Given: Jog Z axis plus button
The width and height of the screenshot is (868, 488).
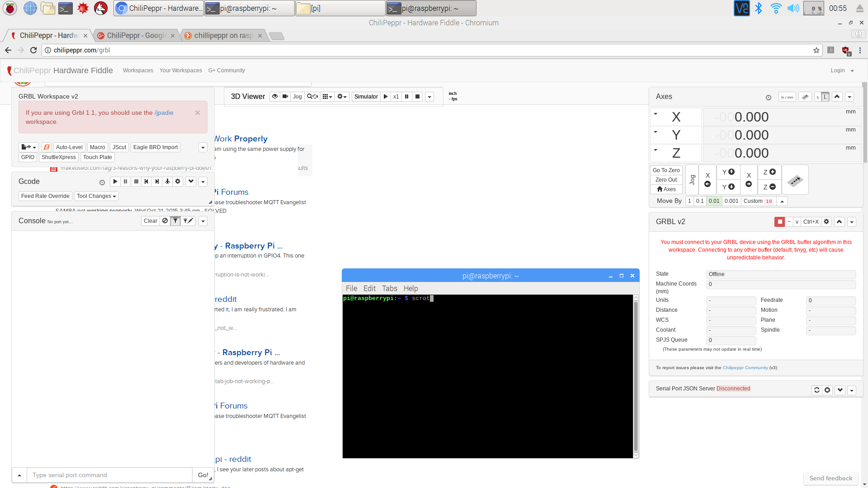Looking at the screenshot, I should coord(769,172).
